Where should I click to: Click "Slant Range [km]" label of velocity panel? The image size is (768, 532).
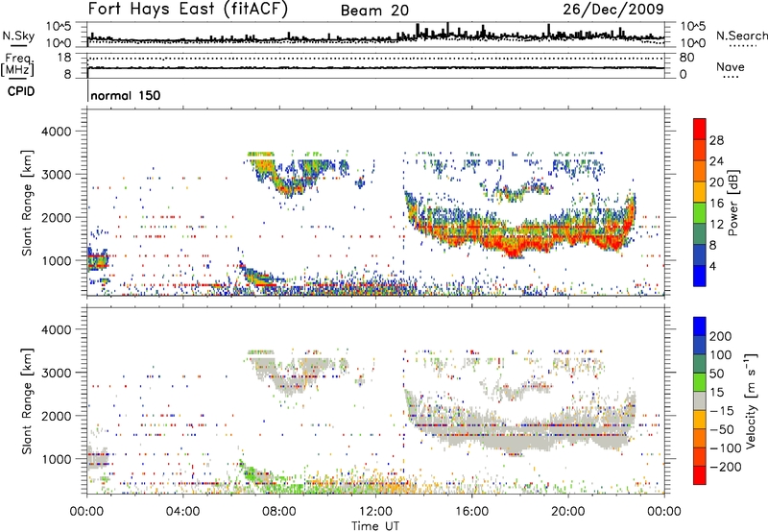pos(27,400)
